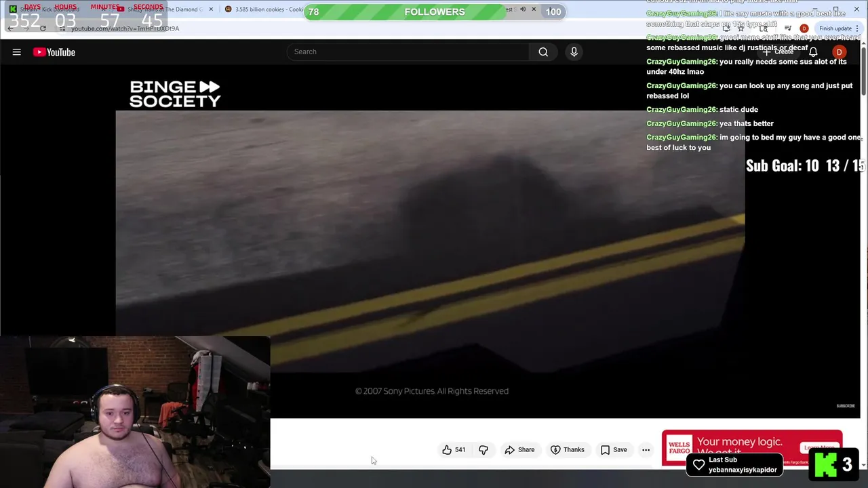Open the YouTube hamburger guide menu
Screen dimensions: 868x488
coord(16,52)
